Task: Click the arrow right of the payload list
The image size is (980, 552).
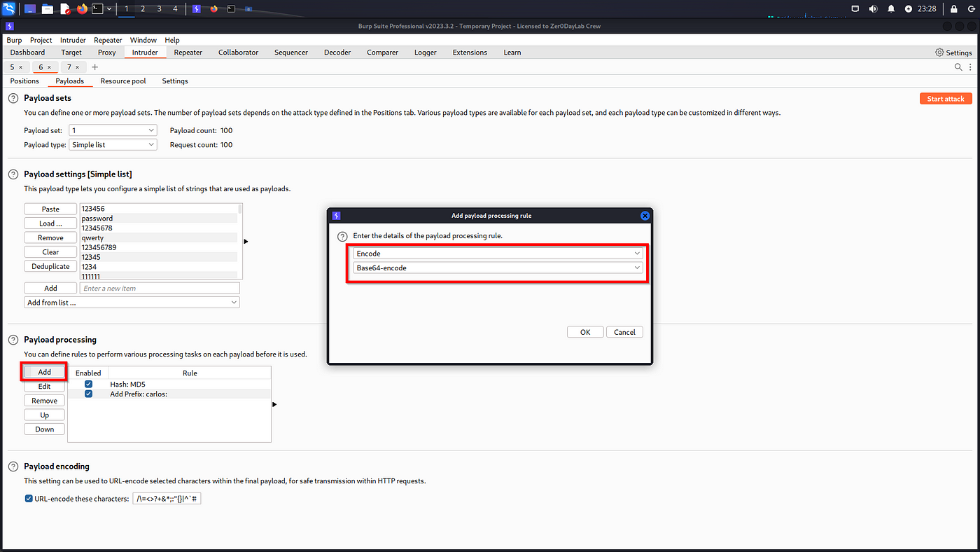Action: pyautogui.click(x=246, y=241)
